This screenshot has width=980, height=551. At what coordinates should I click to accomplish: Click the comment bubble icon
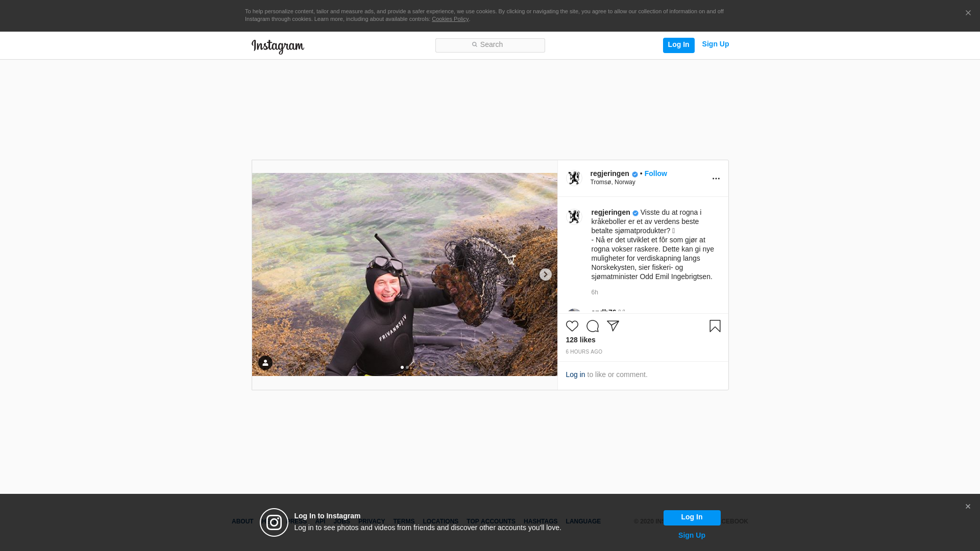click(x=593, y=326)
